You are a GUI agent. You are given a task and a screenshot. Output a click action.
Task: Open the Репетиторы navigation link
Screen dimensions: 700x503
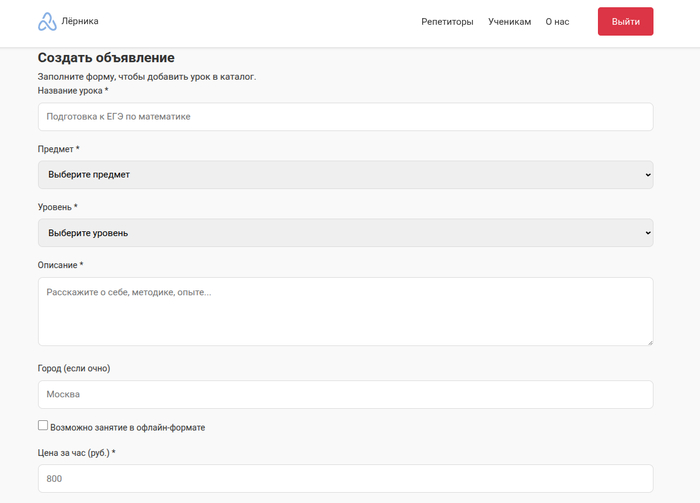[447, 22]
